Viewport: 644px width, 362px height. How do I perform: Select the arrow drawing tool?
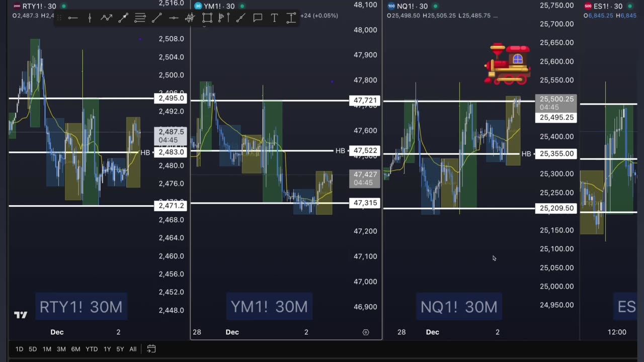[123, 18]
